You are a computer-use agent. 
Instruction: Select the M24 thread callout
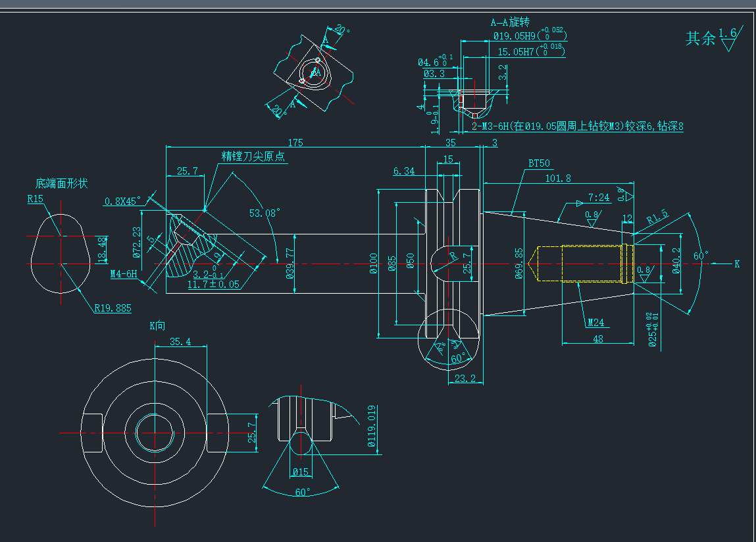point(595,322)
